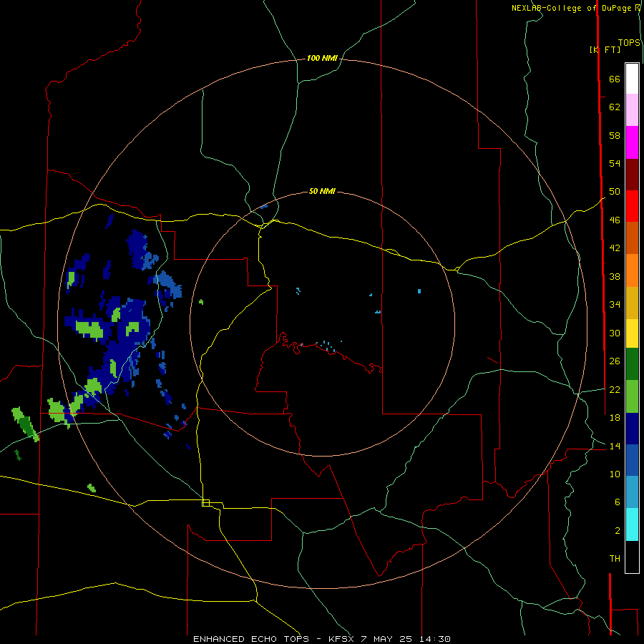Select the 10 legend value
Image resolution: width=644 pixels, height=644 pixels.
coord(615,474)
